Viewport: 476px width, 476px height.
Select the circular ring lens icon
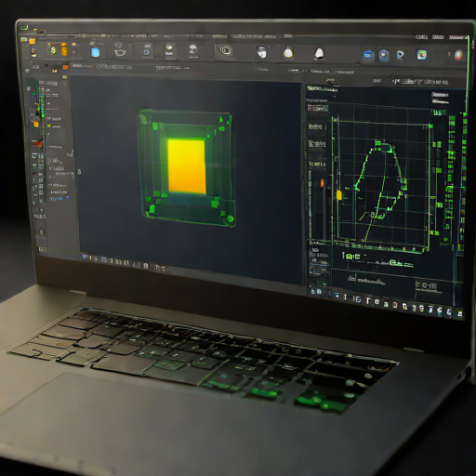pos(226,50)
